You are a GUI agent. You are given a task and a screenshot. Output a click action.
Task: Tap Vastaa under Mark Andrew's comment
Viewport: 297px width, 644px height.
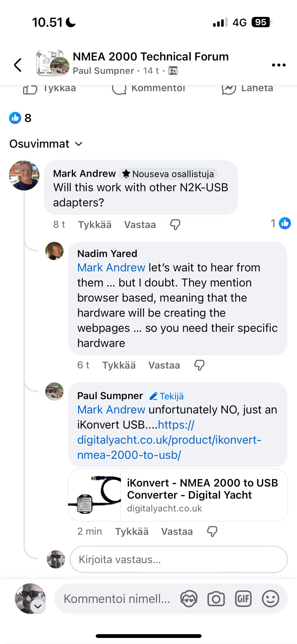click(x=140, y=224)
